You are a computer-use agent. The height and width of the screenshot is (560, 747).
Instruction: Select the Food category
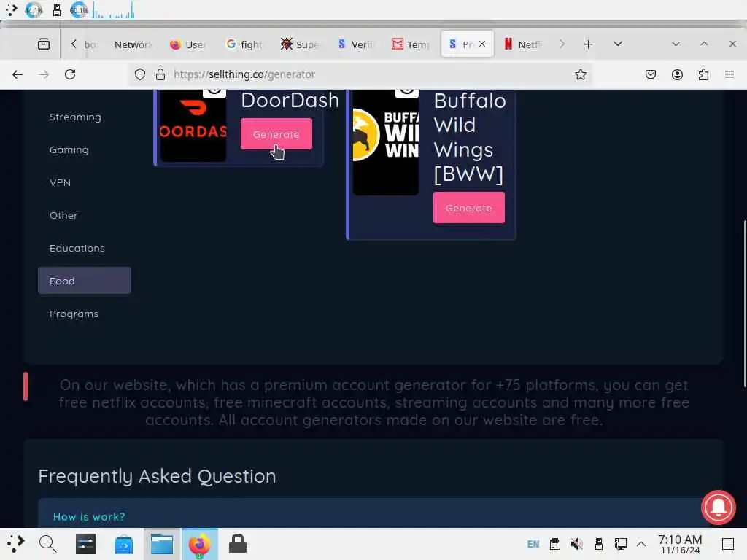[85, 281]
